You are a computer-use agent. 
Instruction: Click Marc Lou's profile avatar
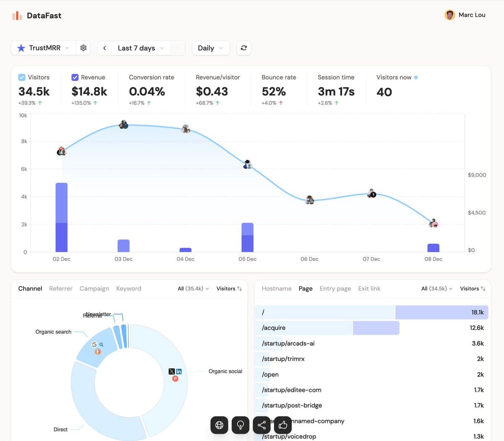pos(450,15)
